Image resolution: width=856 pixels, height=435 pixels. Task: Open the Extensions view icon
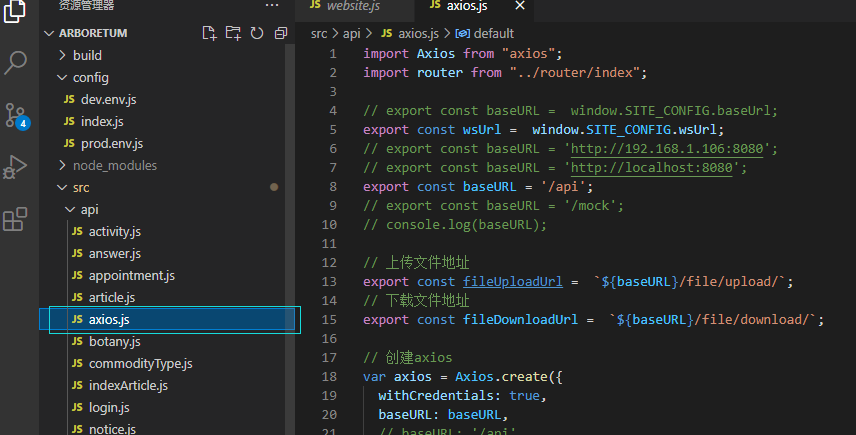15,219
